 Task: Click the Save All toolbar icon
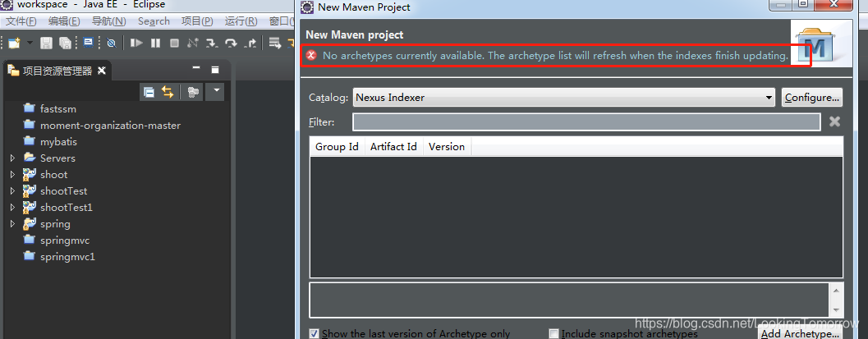(x=66, y=43)
